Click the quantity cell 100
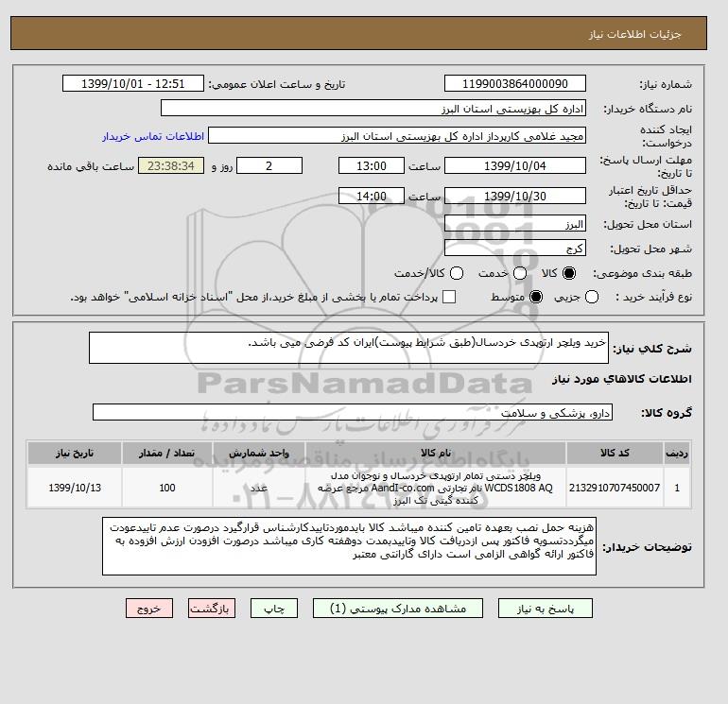Image resolution: width=728 pixels, height=704 pixels. click(167, 488)
